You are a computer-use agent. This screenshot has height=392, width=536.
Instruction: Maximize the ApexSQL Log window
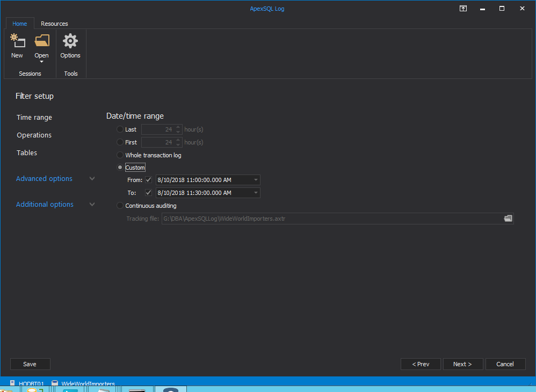click(x=502, y=9)
